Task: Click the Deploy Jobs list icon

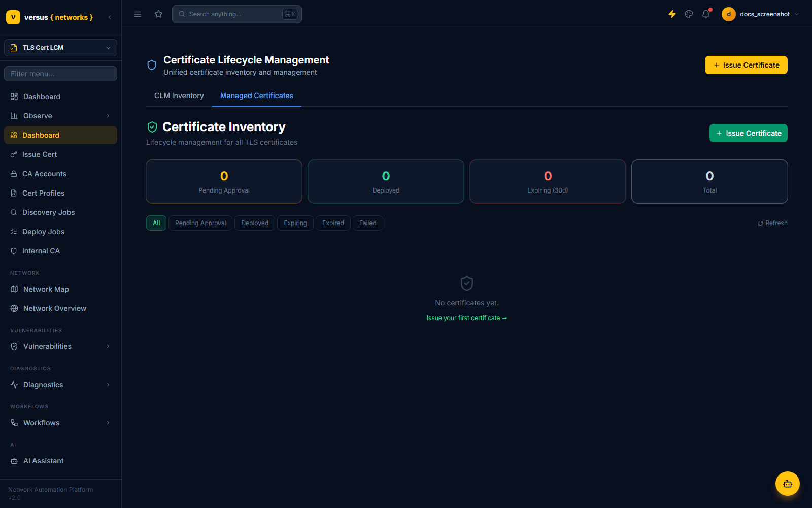Action: click(14, 232)
